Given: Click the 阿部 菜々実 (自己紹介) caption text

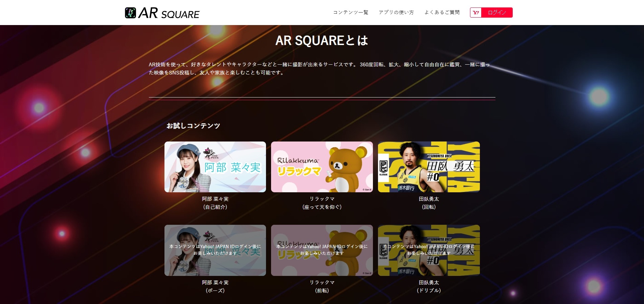Looking at the screenshot, I should [215, 203].
